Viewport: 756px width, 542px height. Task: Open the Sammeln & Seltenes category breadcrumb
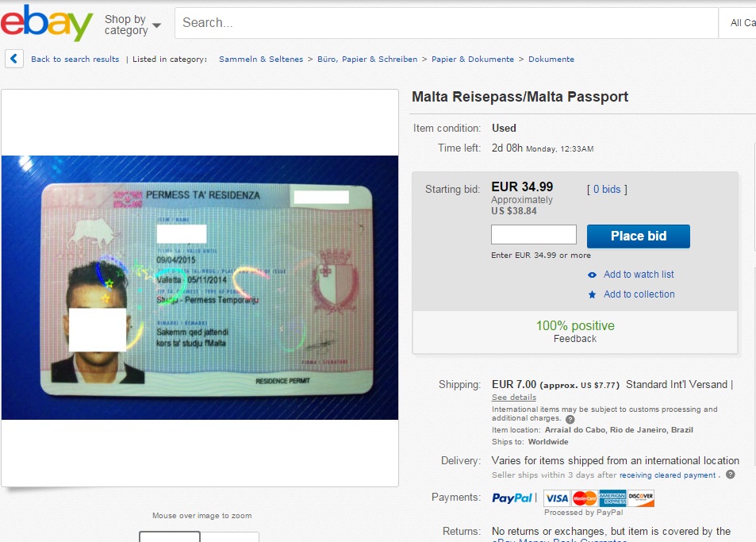click(x=261, y=60)
